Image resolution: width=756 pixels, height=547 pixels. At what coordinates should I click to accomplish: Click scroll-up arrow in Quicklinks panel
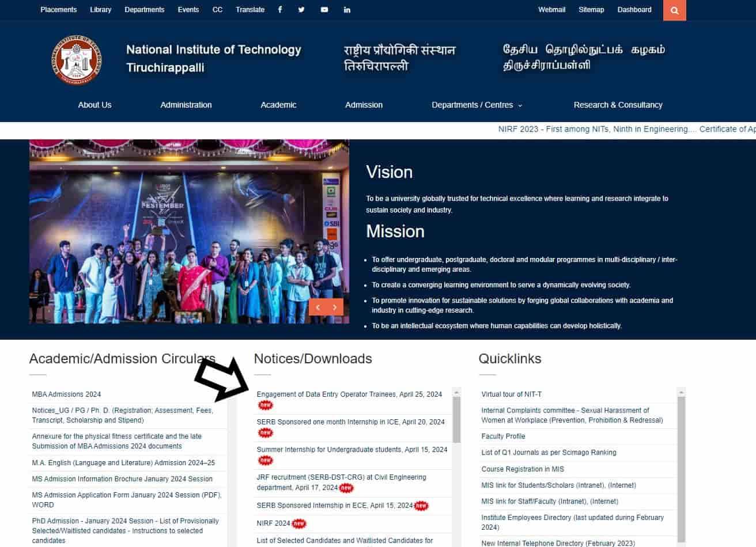[x=681, y=392]
